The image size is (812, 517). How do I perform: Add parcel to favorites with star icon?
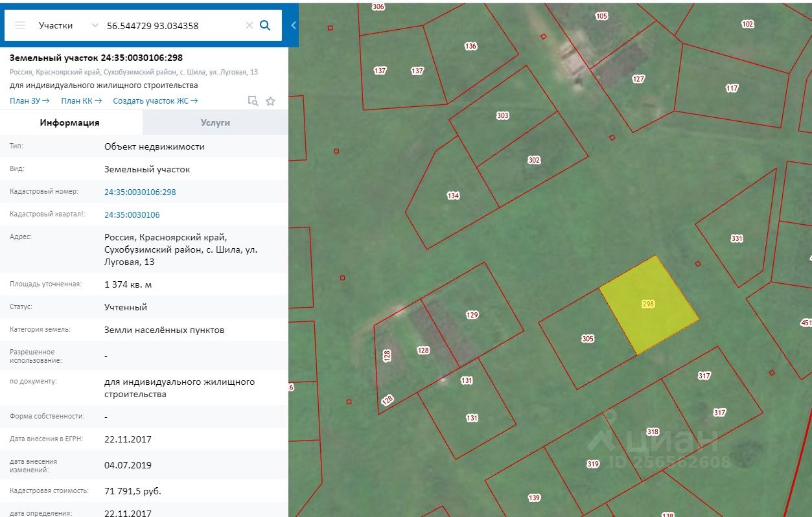click(x=270, y=101)
